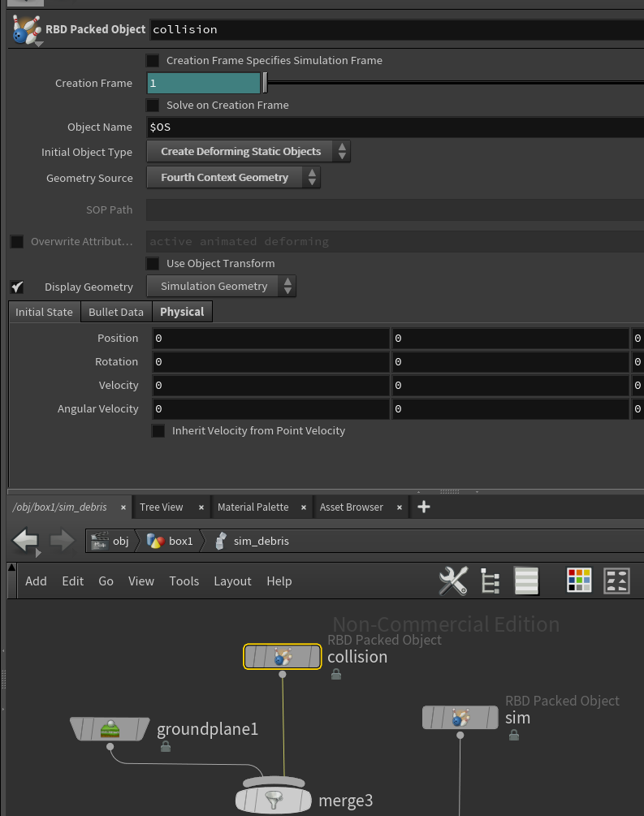This screenshot has height=816, width=644.
Task: Click the lock badge under collision node
Action: coord(336,675)
